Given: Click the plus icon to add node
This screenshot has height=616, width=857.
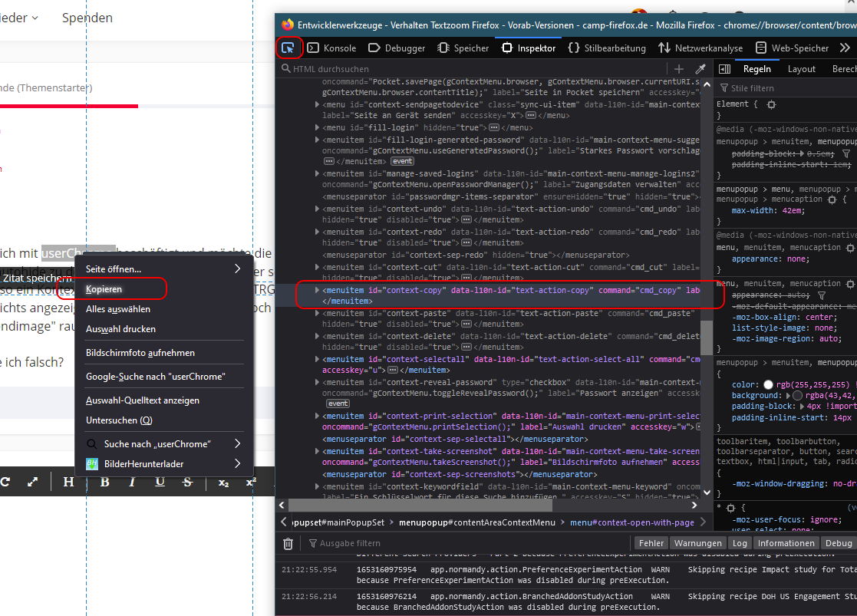Looking at the screenshot, I should (679, 69).
